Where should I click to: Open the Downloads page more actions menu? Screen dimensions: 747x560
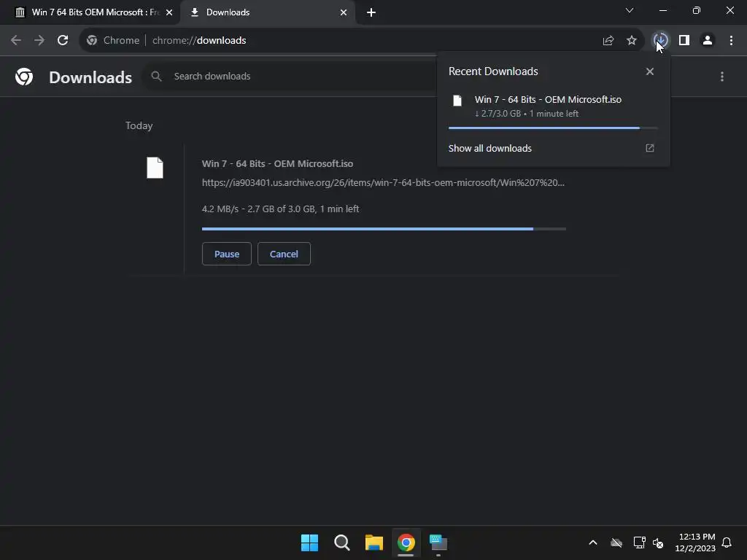(722, 77)
